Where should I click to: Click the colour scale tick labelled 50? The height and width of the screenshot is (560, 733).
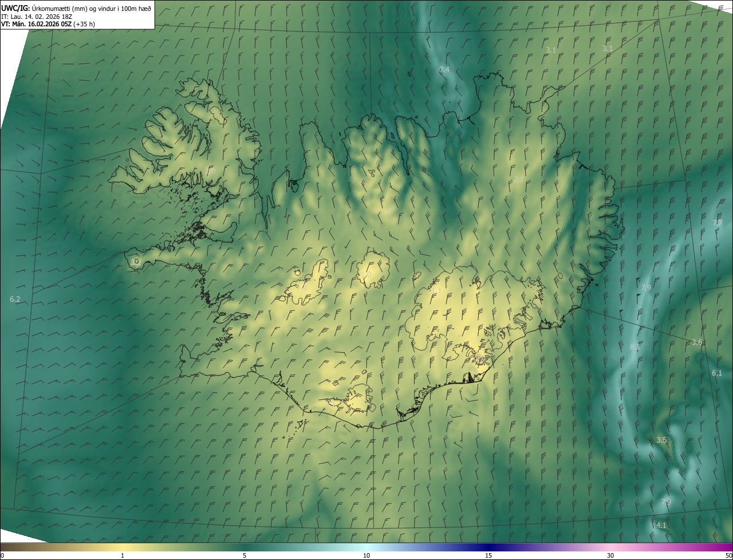[x=728, y=556]
